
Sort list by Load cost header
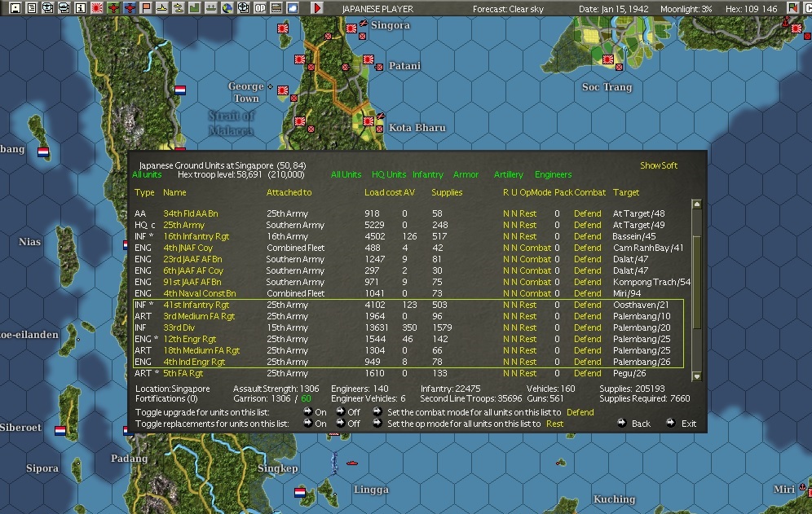pyautogui.click(x=383, y=192)
